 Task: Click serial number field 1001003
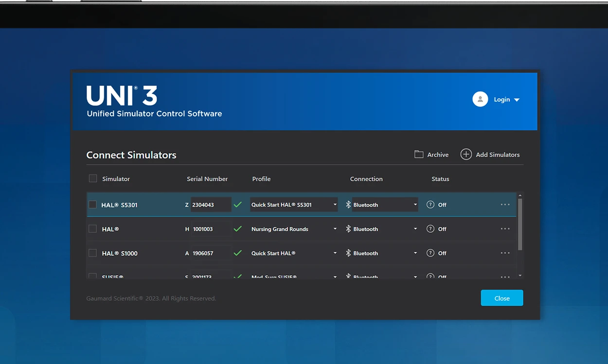coord(211,229)
